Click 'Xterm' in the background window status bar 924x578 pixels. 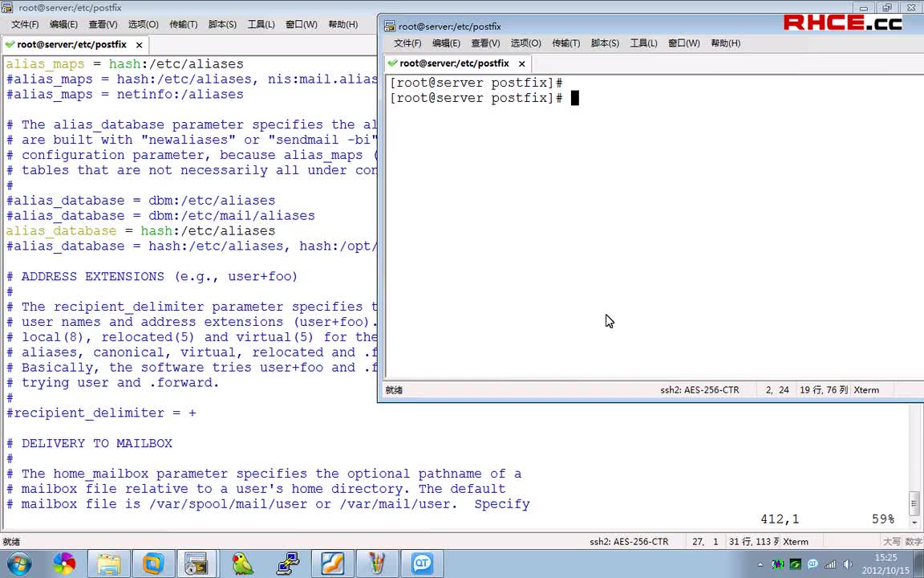(x=796, y=541)
